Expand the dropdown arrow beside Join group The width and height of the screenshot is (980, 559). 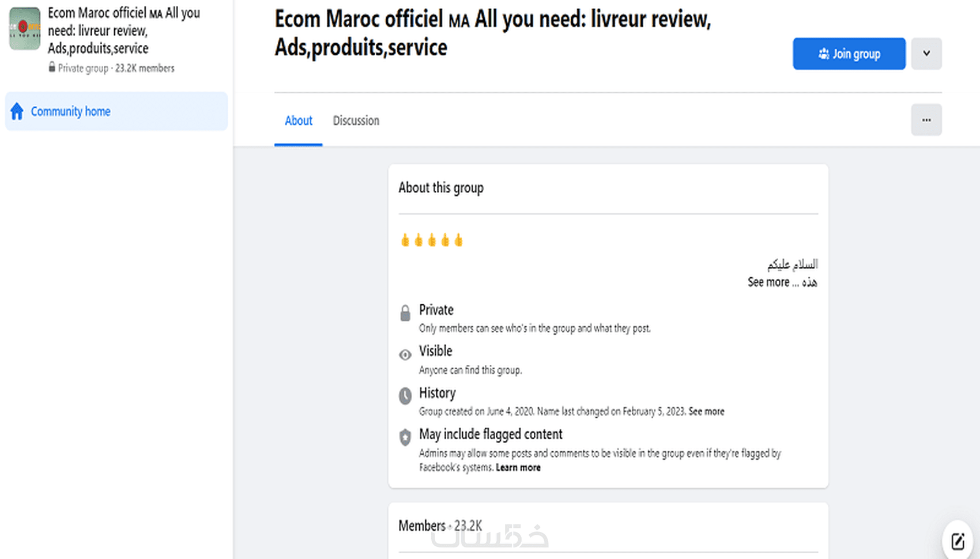(926, 54)
